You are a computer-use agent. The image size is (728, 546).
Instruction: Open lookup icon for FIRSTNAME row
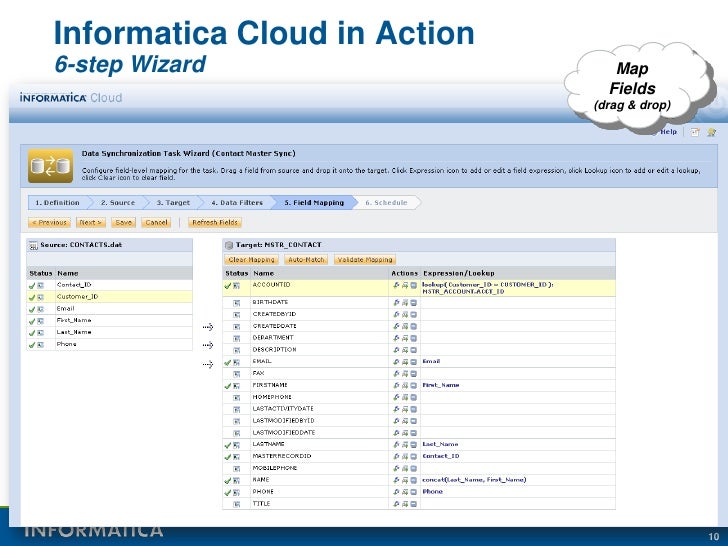tap(405, 385)
